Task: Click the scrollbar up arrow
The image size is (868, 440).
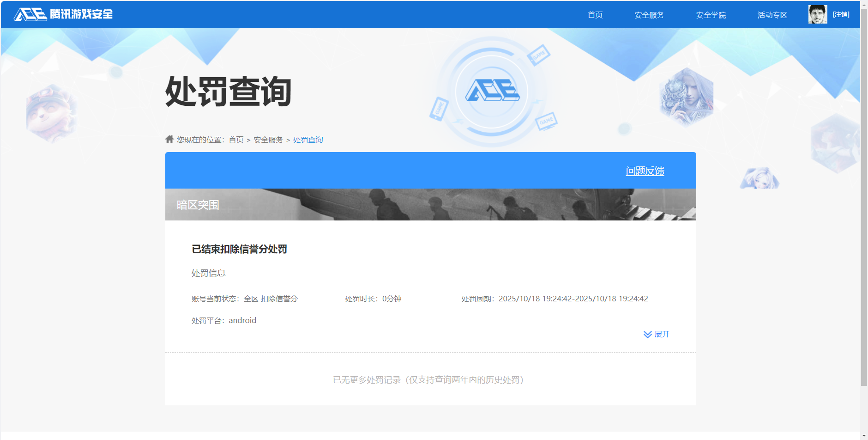Action: point(864,5)
